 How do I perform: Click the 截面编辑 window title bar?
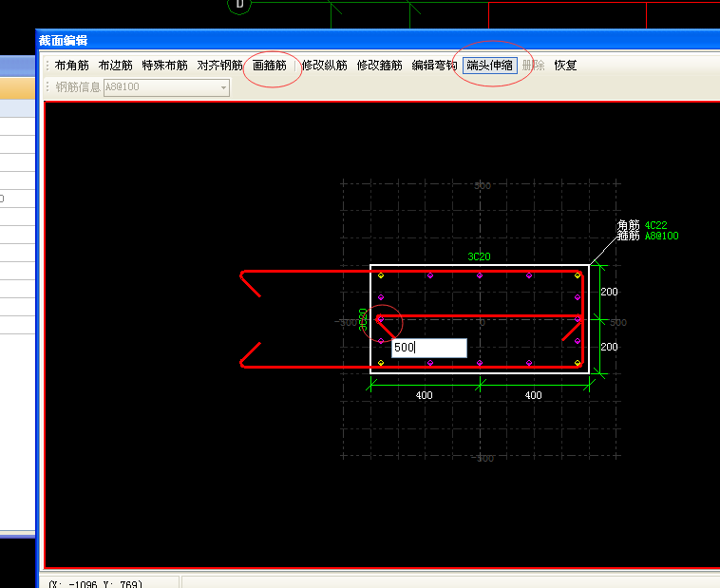(x=378, y=41)
